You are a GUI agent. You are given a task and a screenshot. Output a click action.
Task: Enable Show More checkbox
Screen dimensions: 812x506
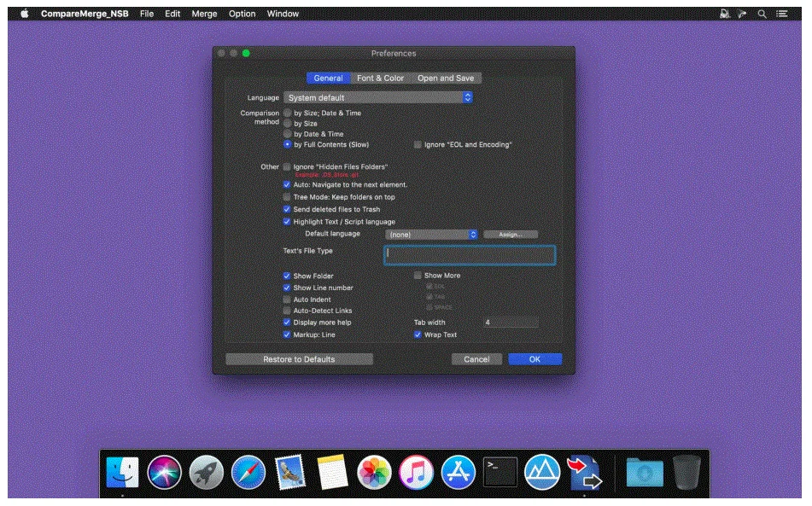point(418,276)
